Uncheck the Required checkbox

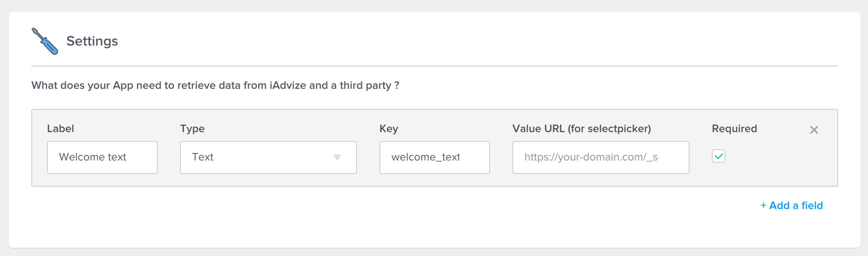(718, 156)
